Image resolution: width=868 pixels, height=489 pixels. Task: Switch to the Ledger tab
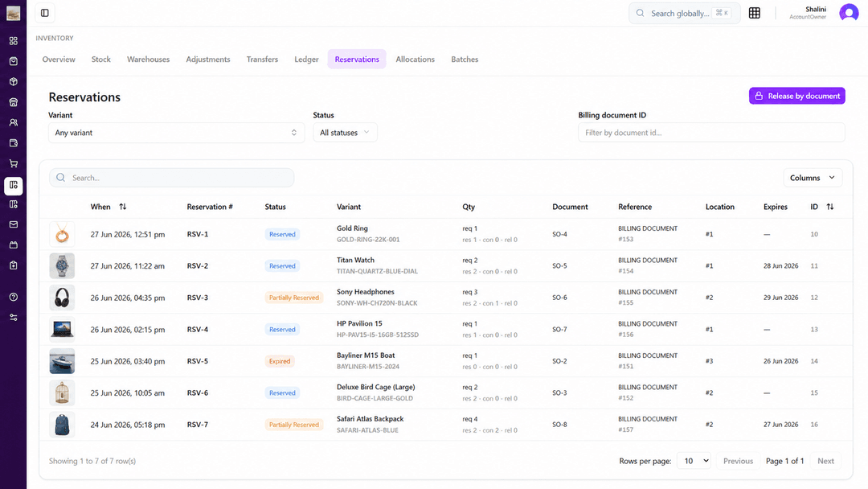(306, 60)
